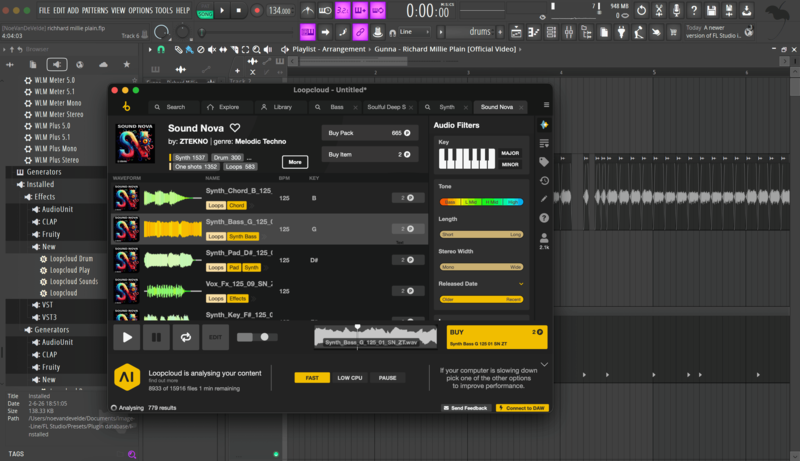This screenshot has height=461, width=800.
Task: Open the drums pattern selector dropdown
Action: point(470,32)
